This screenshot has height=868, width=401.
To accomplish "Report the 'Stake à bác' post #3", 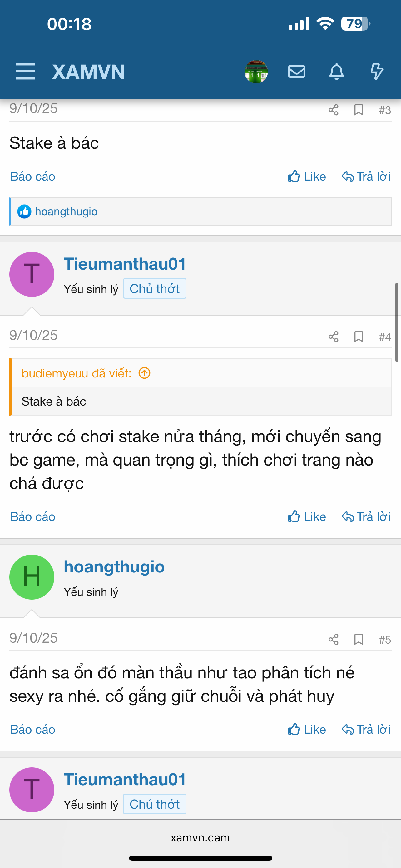I will point(33,176).
